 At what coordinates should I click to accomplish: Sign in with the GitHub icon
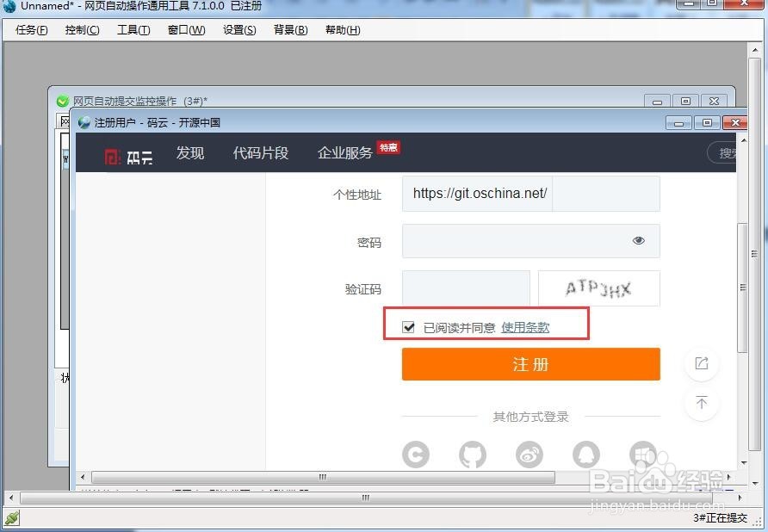[473, 455]
